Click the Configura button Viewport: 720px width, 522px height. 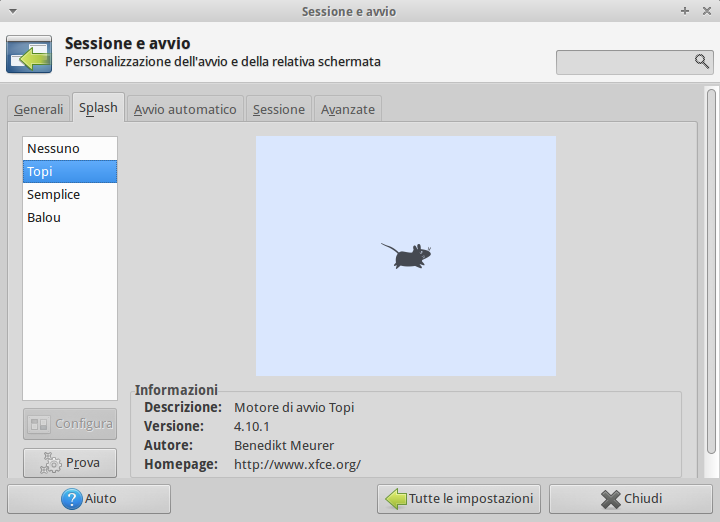click(x=70, y=424)
